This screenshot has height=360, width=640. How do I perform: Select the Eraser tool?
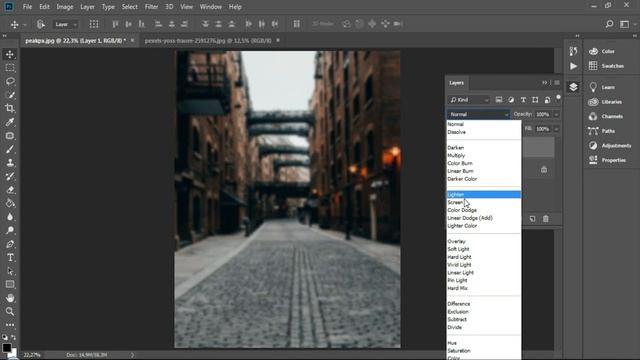10,189
